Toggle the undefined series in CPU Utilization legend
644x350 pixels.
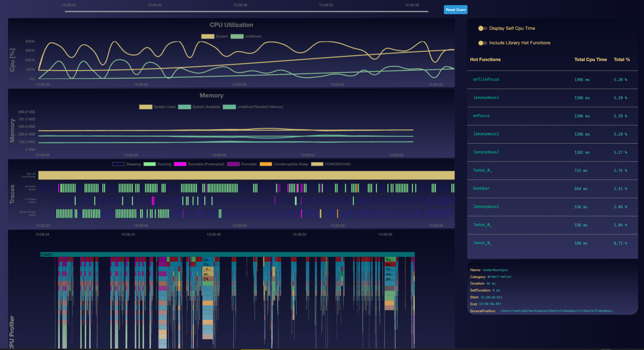click(237, 36)
